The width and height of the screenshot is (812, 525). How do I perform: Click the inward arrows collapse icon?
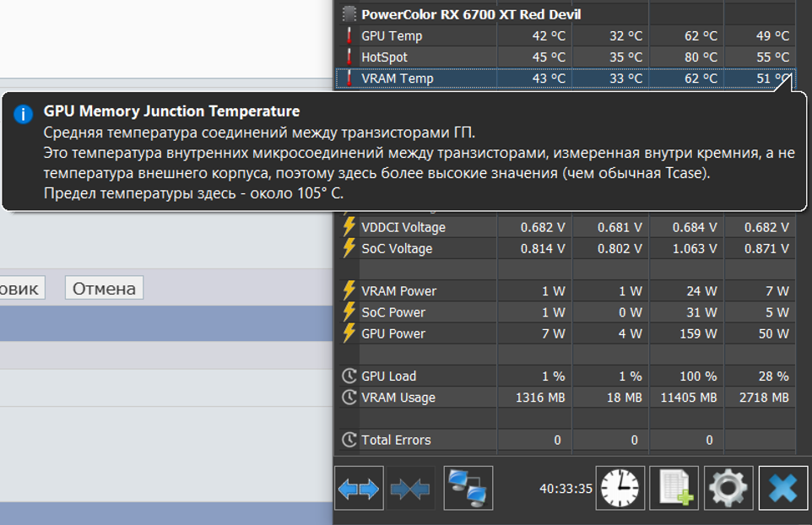(x=411, y=488)
